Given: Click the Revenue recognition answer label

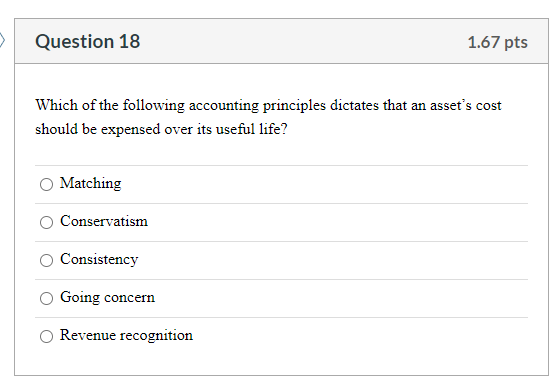Looking at the screenshot, I should [x=126, y=335].
